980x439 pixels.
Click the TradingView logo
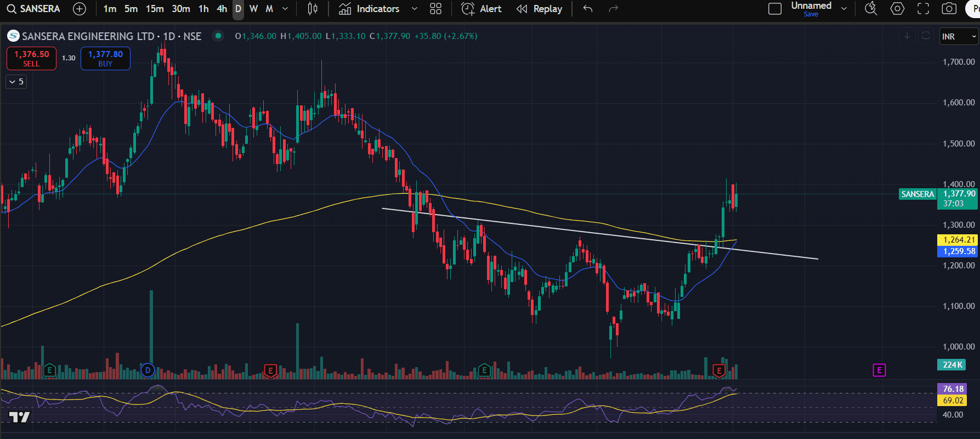pos(20,417)
